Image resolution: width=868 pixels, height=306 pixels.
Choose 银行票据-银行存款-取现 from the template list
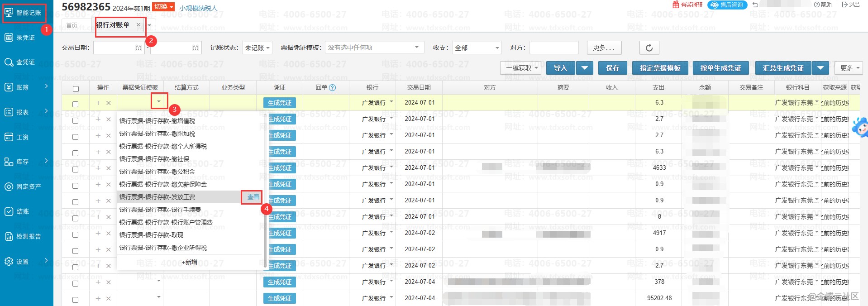pos(151,235)
